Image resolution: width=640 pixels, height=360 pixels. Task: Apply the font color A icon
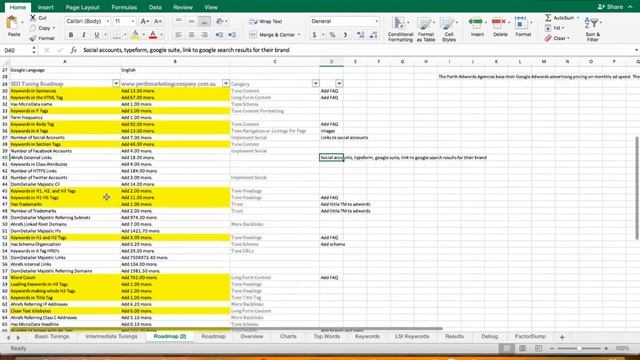click(153, 35)
